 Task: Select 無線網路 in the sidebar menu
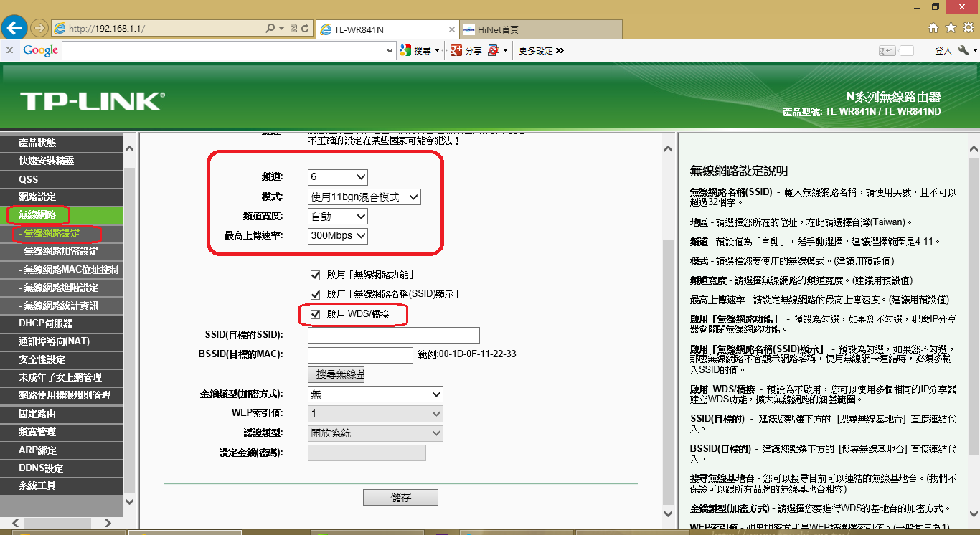point(62,214)
